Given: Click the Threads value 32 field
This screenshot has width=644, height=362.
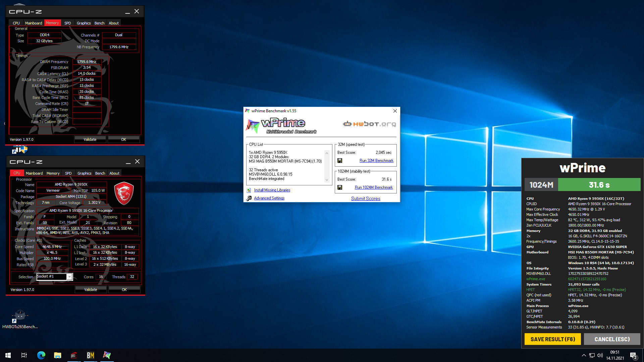Looking at the screenshot, I should [x=132, y=277].
